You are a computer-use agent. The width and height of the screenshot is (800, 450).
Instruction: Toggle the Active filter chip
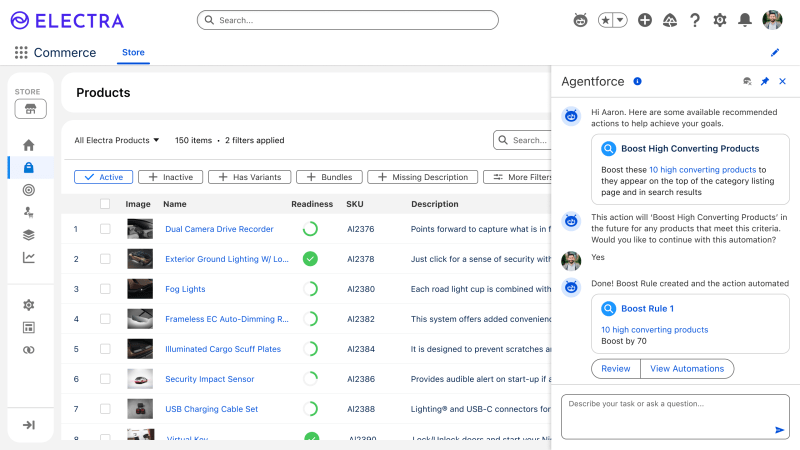click(103, 177)
